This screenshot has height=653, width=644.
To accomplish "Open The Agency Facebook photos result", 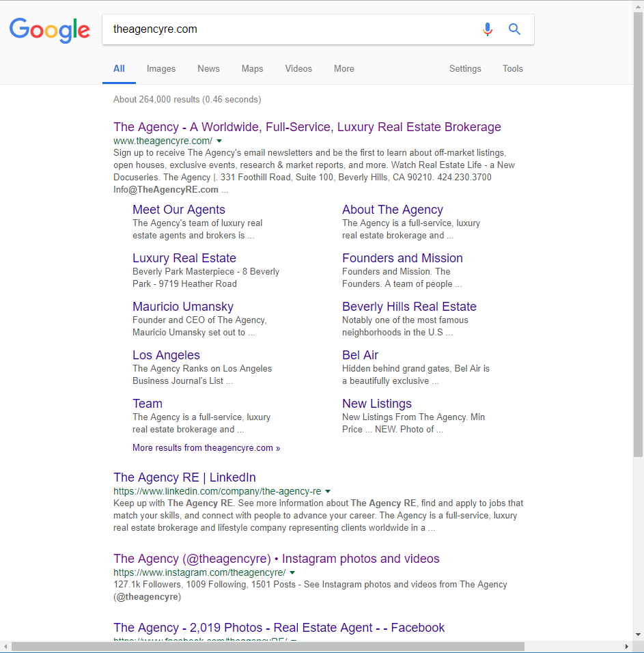I will click(x=279, y=628).
